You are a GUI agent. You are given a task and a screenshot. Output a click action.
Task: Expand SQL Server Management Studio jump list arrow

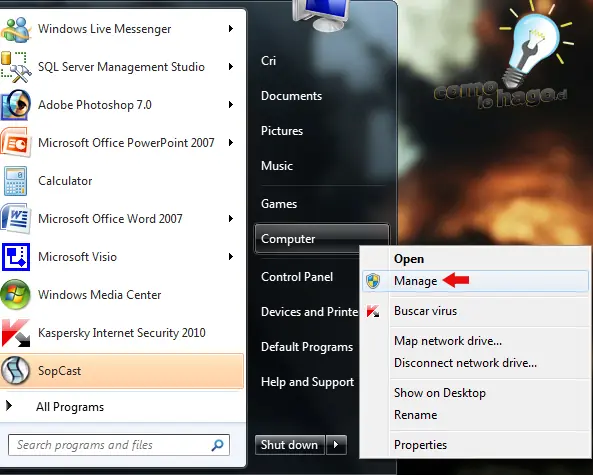pyautogui.click(x=231, y=67)
